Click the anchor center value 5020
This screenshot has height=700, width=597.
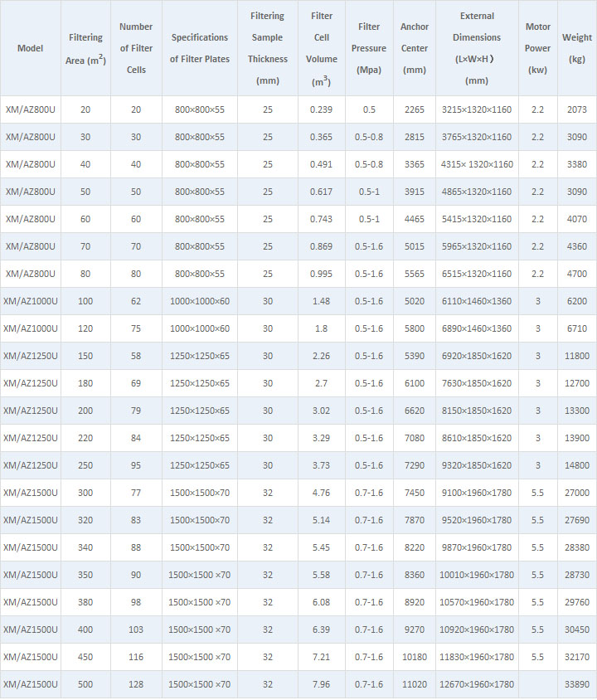[415, 301]
